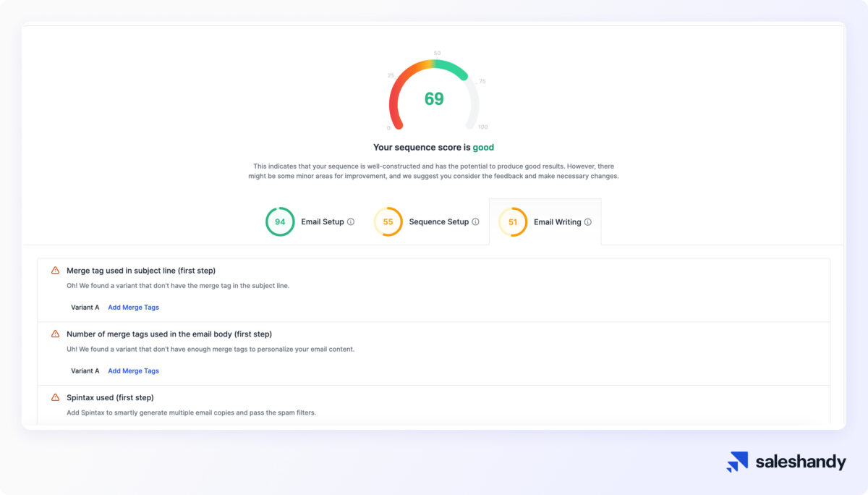Click warning icon for subject line merge tag
868x495 pixels.
(x=55, y=271)
